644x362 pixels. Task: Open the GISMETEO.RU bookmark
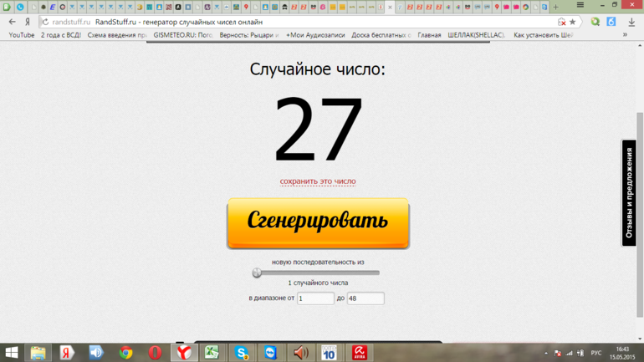click(183, 35)
